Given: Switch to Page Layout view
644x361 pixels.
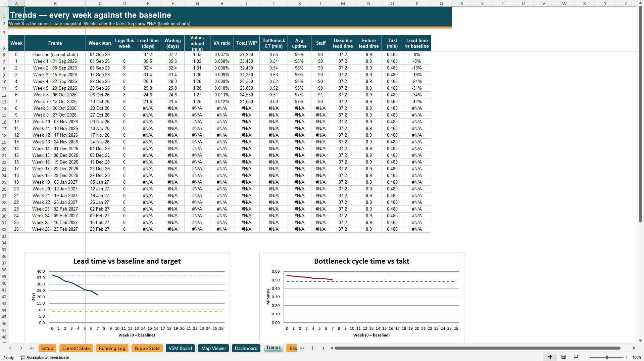Looking at the screenshot, I should tap(563, 357).
